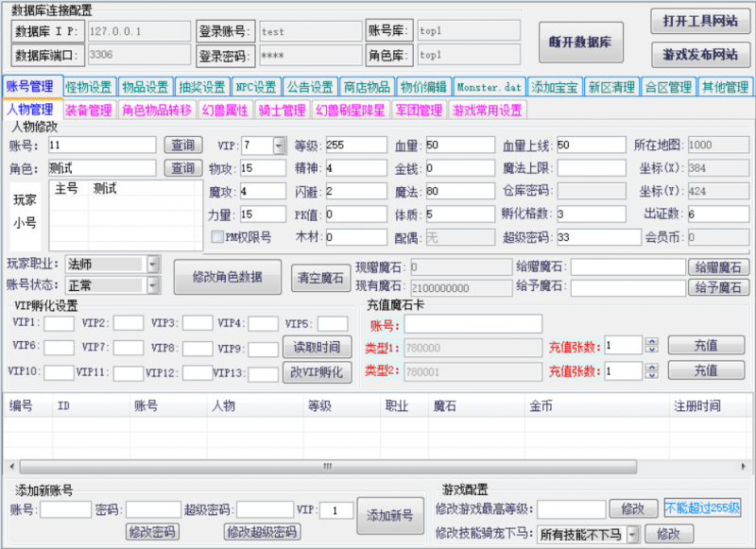Click 充值 for 类型1 recharge
756x549 pixels.
tap(706, 345)
